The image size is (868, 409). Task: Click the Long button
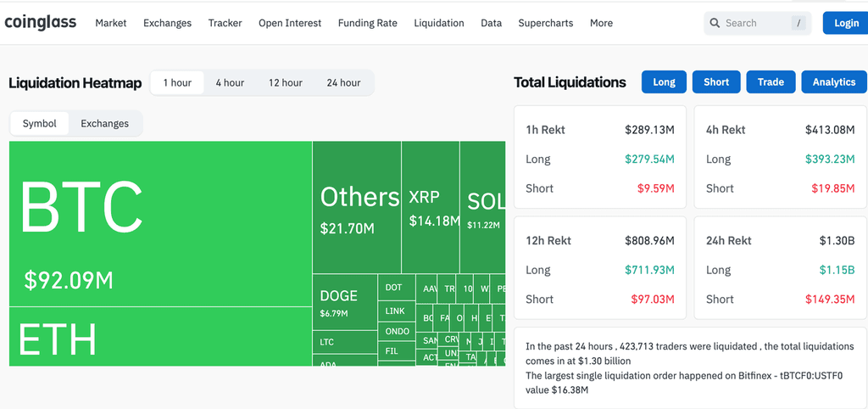pyautogui.click(x=664, y=81)
